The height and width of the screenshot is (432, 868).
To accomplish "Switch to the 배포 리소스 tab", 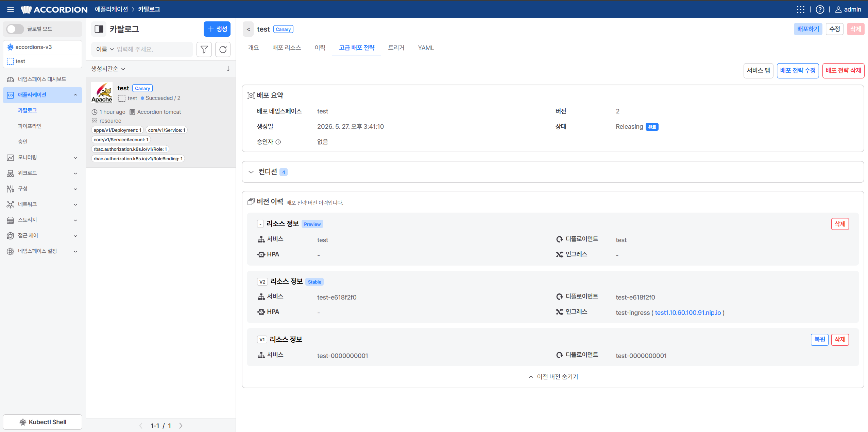I will pos(287,48).
